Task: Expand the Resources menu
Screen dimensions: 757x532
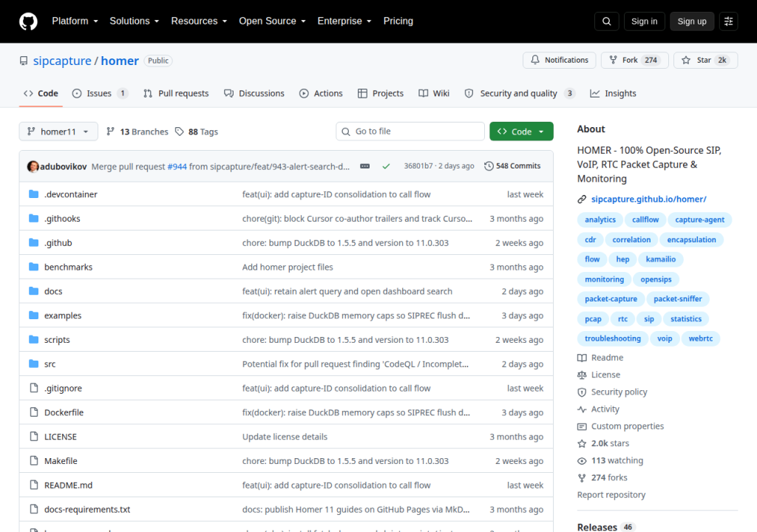Action: (199, 21)
